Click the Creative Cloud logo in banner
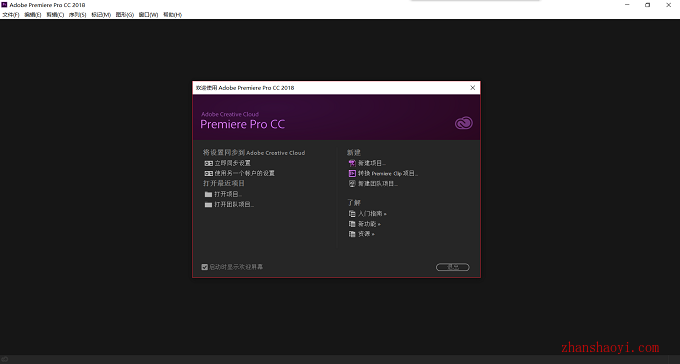This screenshot has width=680, height=364. (464, 123)
